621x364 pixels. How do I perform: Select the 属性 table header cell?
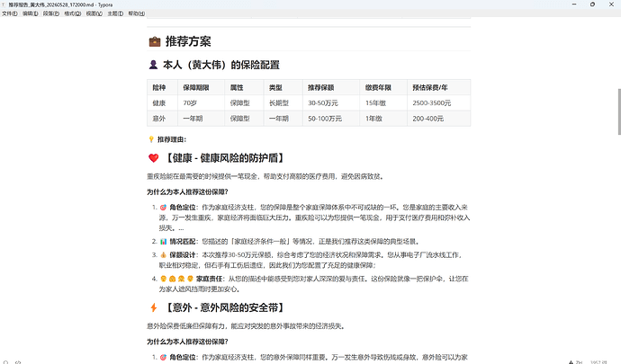[x=245, y=87]
